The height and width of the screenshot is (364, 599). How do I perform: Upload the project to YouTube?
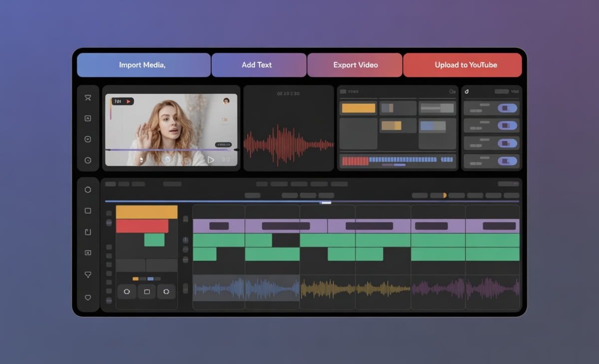(x=462, y=65)
